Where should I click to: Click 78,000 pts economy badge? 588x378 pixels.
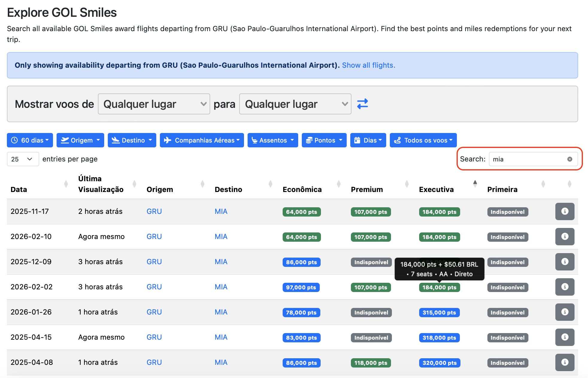tap(301, 312)
